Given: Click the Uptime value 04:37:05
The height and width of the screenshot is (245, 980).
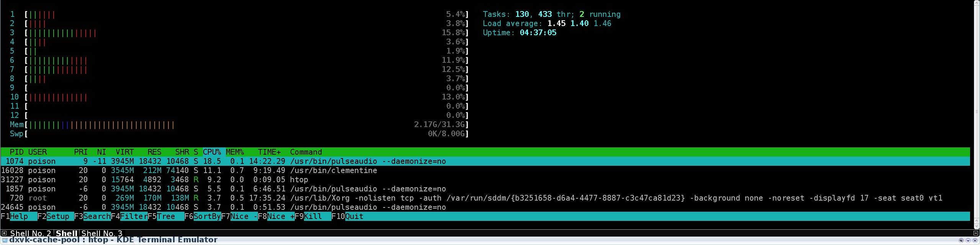Looking at the screenshot, I should [x=538, y=33].
